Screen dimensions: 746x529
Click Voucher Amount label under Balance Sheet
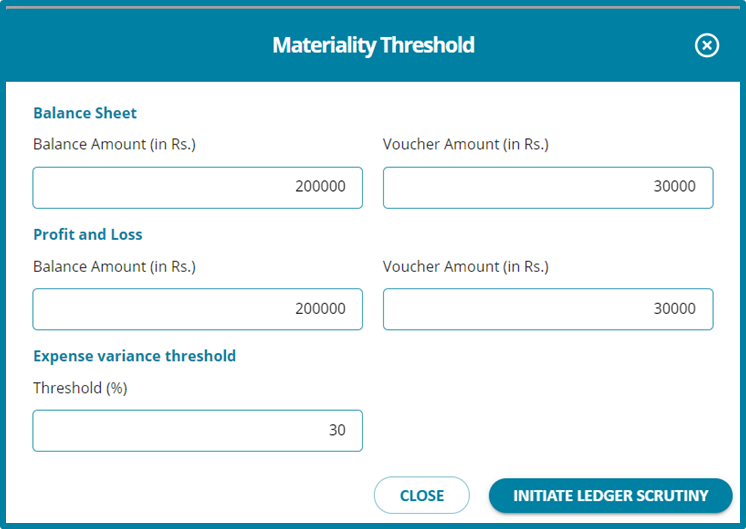tap(465, 144)
